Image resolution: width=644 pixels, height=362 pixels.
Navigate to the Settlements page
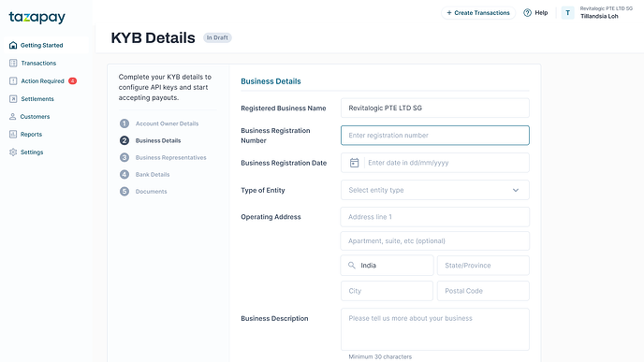[37, 99]
